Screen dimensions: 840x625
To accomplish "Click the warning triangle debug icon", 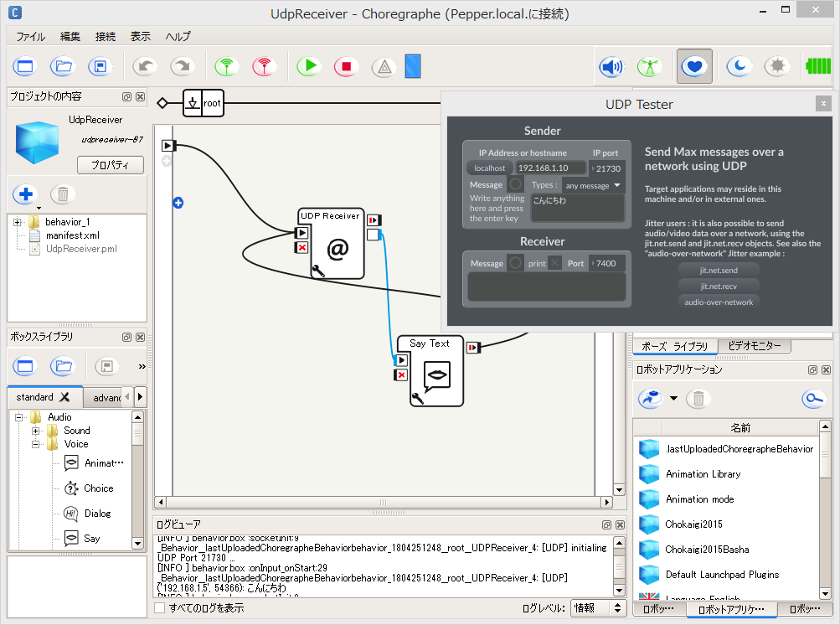I will click(x=384, y=67).
